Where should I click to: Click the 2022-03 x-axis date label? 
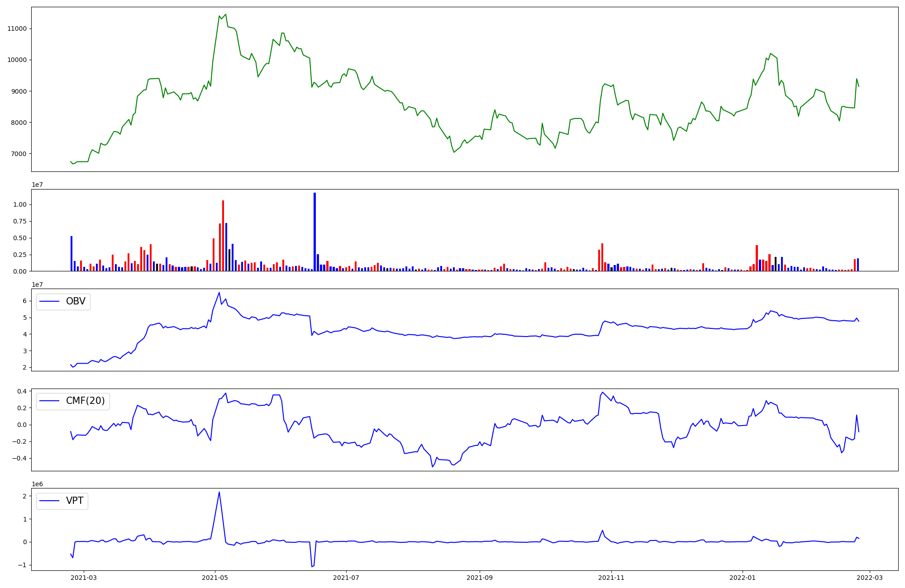pyautogui.click(x=870, y=578)
